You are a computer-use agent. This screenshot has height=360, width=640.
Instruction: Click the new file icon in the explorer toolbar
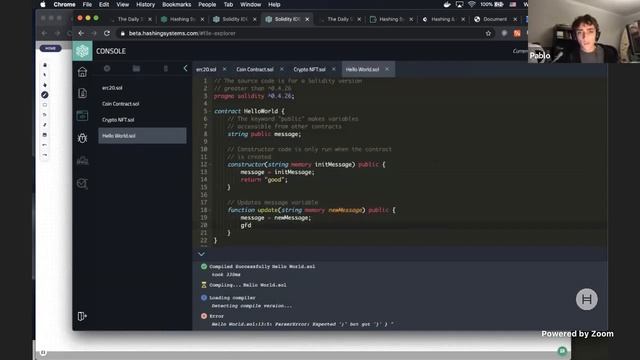107,69
